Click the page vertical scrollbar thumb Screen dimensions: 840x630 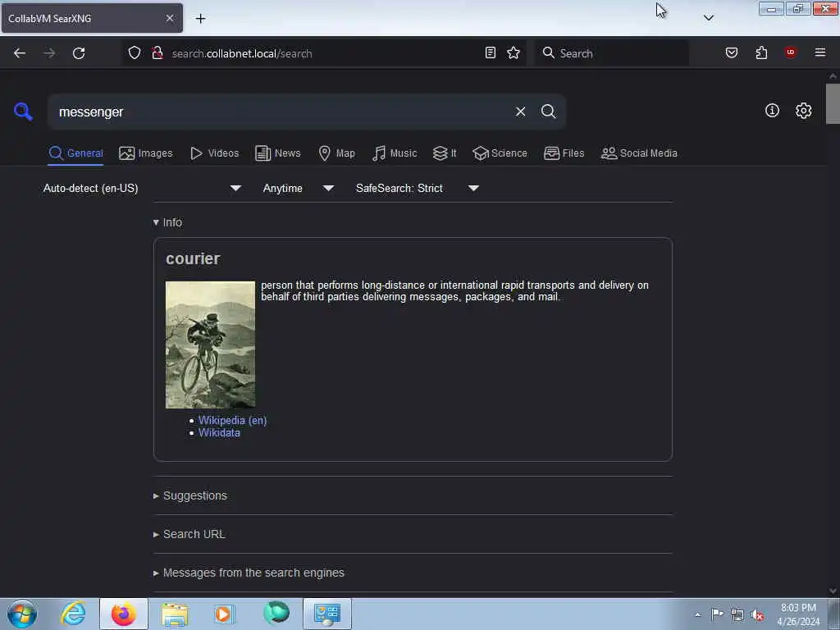(833, 104)
